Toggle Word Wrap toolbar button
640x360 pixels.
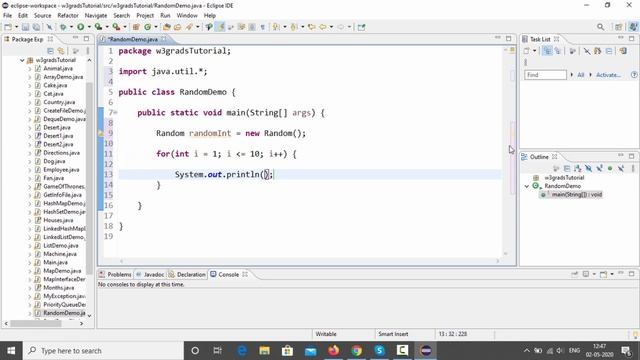pyautogui.click(x=241, y=27)
